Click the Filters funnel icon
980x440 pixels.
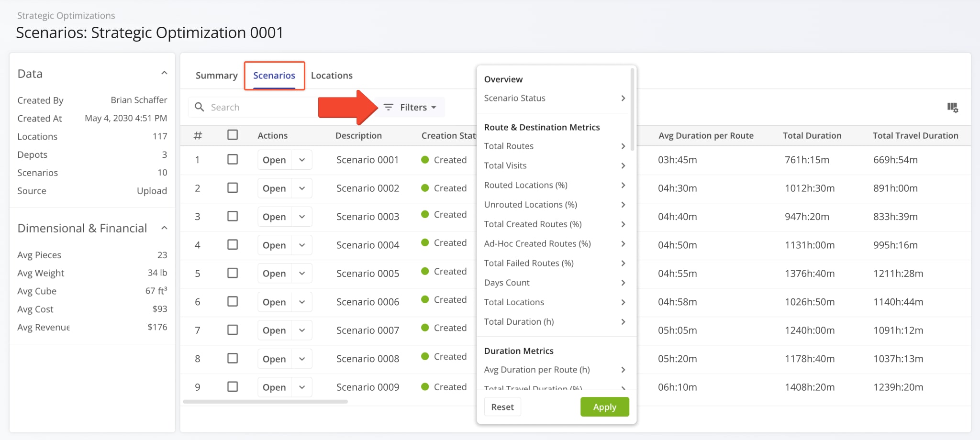(388, 107)
